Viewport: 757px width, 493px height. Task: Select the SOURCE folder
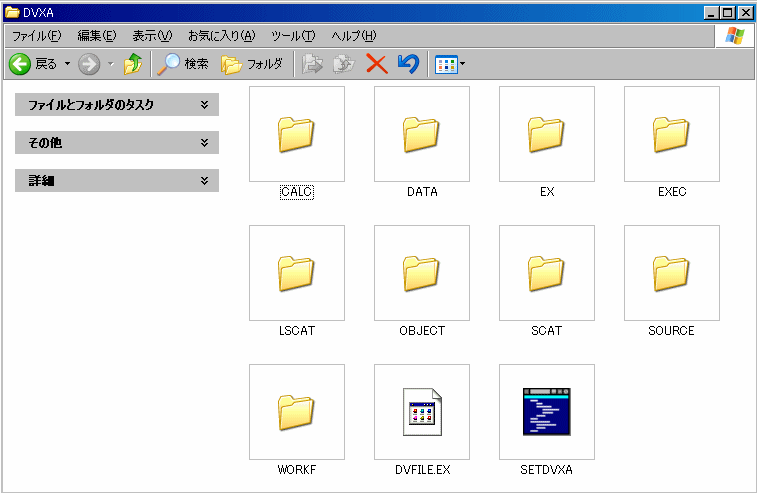tap(671, 272)
